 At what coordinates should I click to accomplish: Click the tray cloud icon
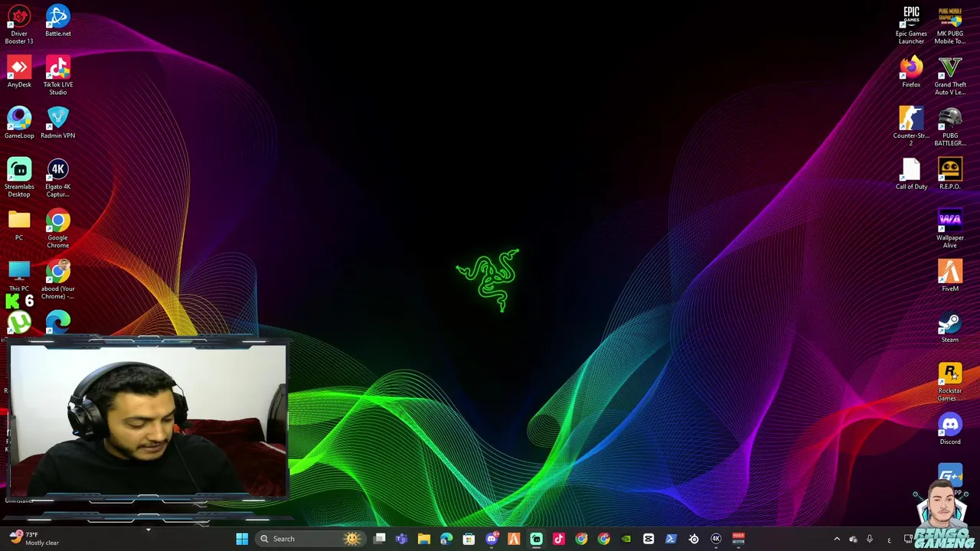pyautogui.click(x=853, y=539)
